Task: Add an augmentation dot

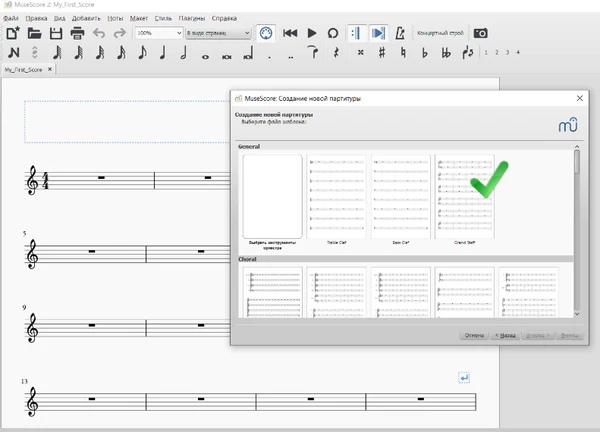Action: coord(269,57)
